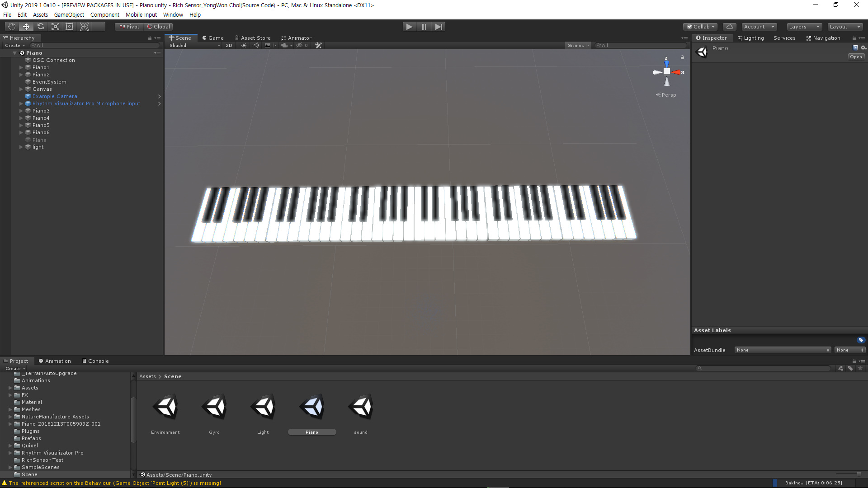Open the Layers dropdown
This screenshot has width=868, height=488.
[x=804, y=27]
